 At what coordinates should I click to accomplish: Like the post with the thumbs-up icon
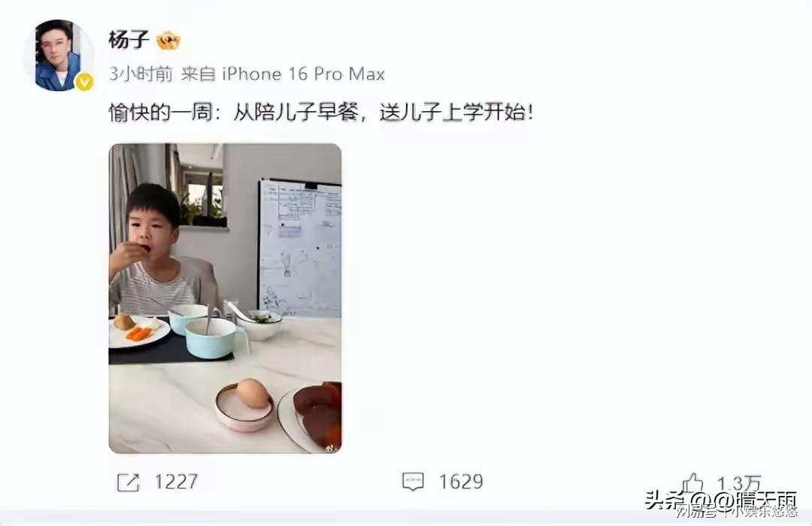pyautogui.click(x=692, y=483)
